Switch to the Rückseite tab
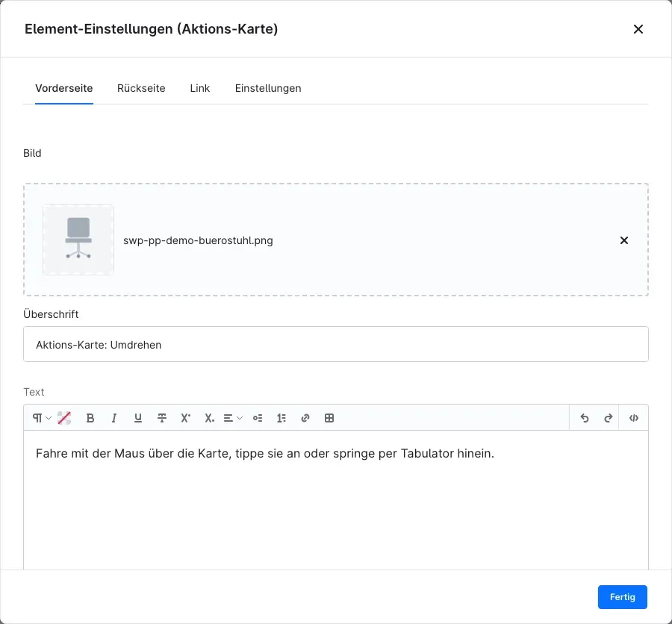This screenshot has width=672, height=624. pos(141,88)
